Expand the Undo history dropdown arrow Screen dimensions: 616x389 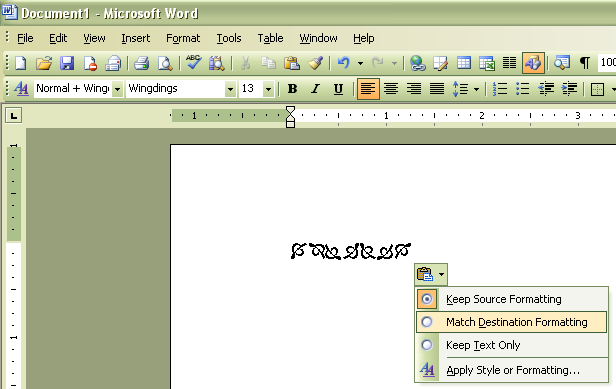(360, 63)
